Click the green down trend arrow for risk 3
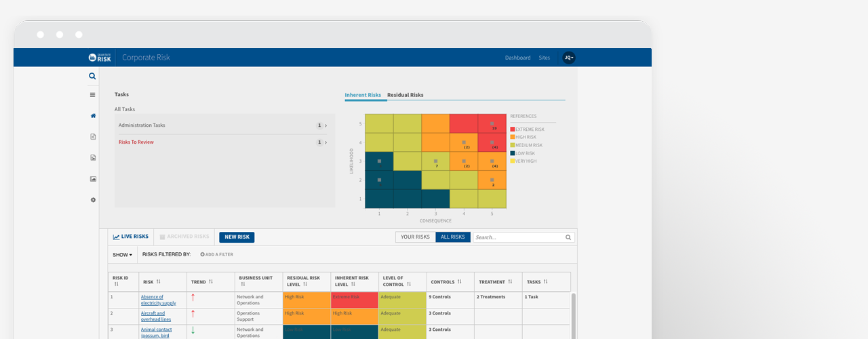This screenshot has width=868, height=339. point(193,330)
